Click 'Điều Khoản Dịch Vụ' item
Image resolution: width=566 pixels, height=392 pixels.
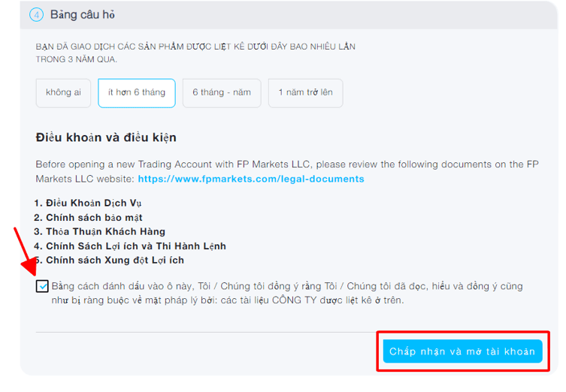[x=93, y=203]
